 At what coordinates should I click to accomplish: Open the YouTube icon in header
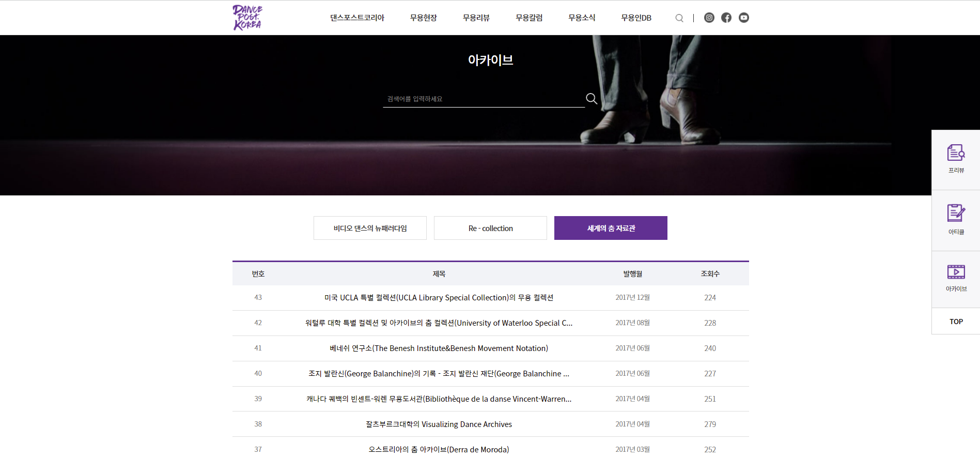click(743, 18)
